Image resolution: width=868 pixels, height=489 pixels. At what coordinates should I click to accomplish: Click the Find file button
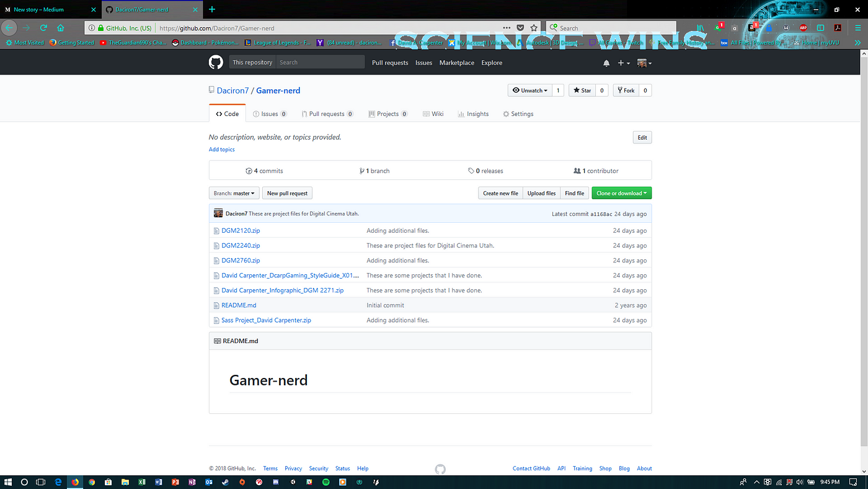point(575,193)
